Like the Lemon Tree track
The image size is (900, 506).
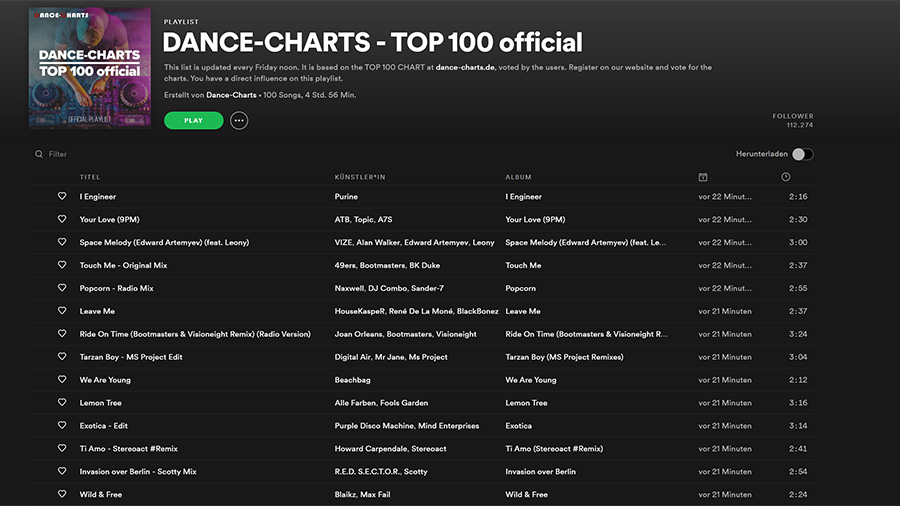(x=62, y=403)
